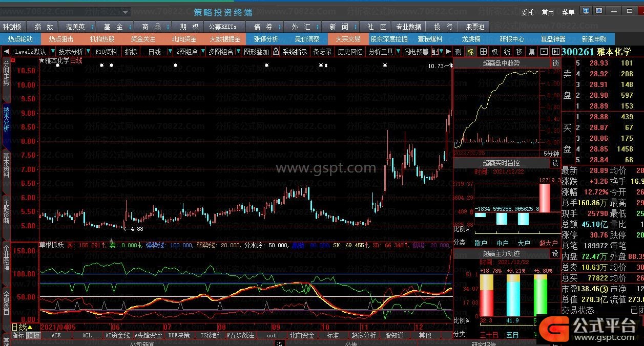
Task: Select the 线 line drawing icon
Action: [x=507, y=52]
